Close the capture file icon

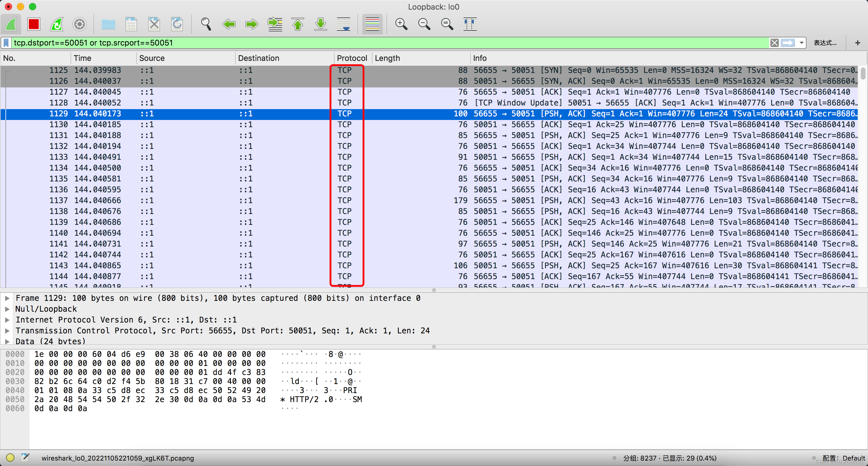[x=154, y=24]
